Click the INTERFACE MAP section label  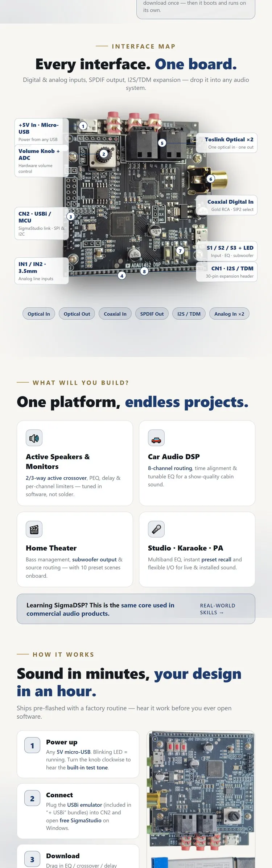(144, 46)
